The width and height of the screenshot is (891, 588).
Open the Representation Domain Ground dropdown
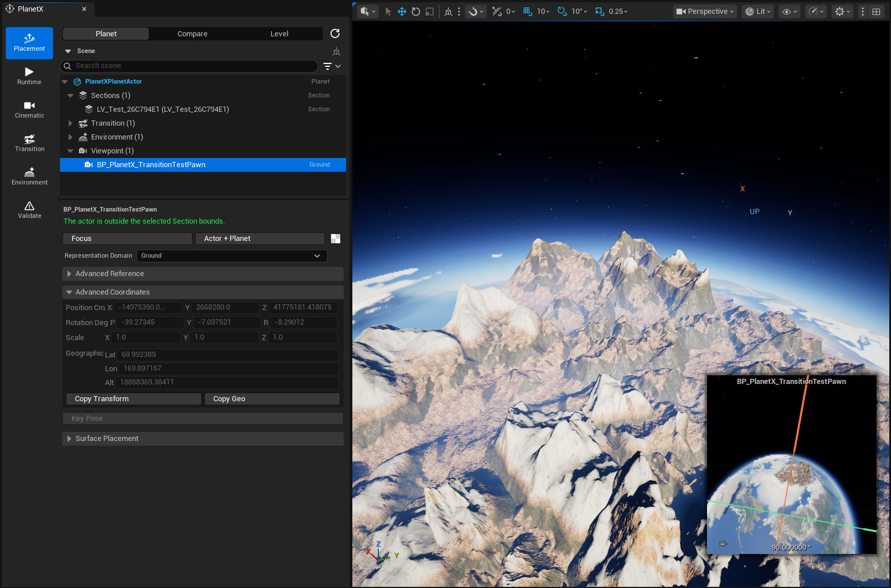[232, 256]
